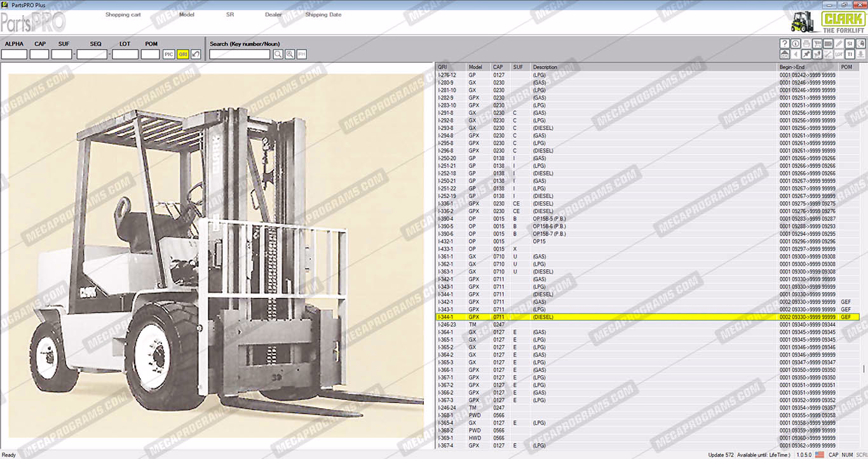Select row I-365-4
This screenshot has width=868, height=459.
pyautogui.click(x=648, y=423)
